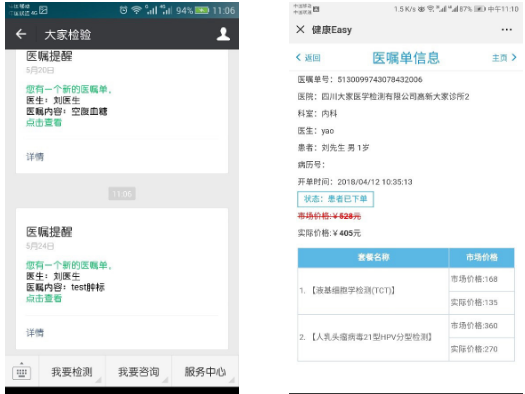Tap 点击查看 in the 空腹血糖 message
The height and width of the screenshot is (394, 525).
(x=44, y=123)
